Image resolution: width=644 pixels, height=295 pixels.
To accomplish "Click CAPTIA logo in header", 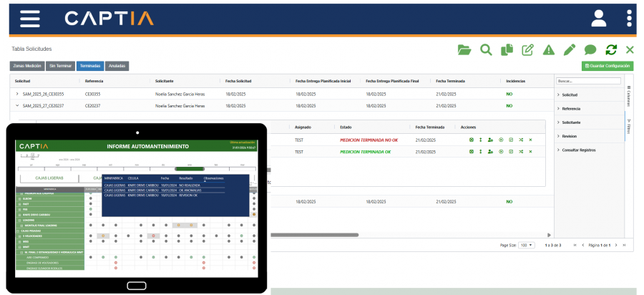I will 109,19.
